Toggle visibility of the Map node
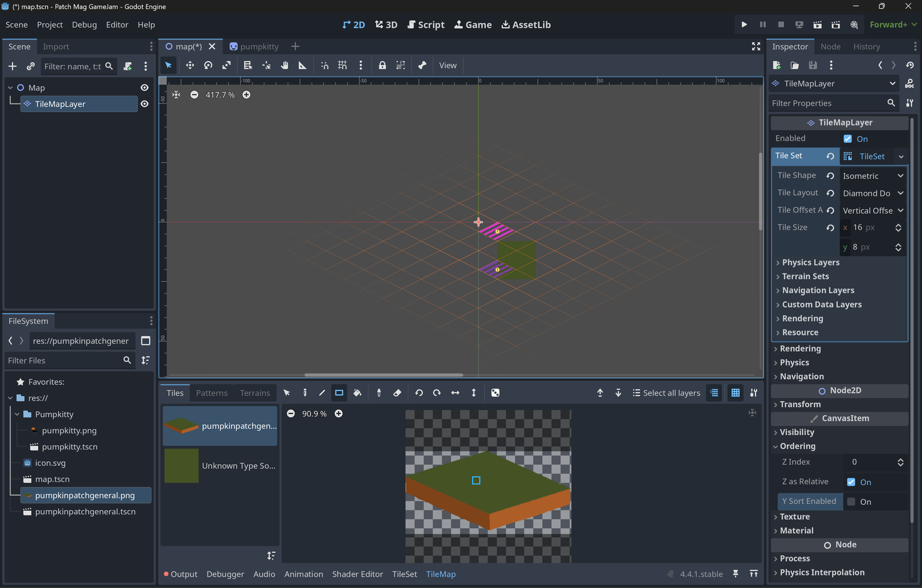The height and width of the screenshot is (588, 922). tap(145, 88)
